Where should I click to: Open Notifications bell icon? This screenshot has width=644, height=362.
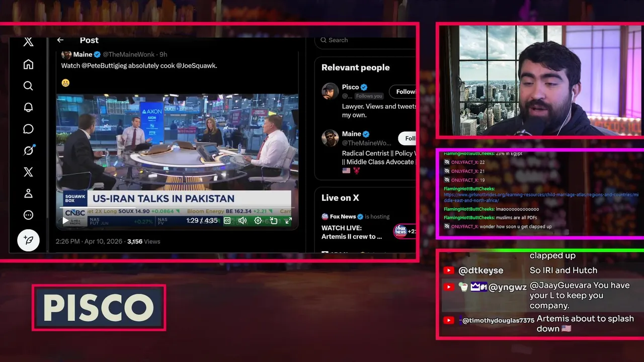click(x=28, y=107)
